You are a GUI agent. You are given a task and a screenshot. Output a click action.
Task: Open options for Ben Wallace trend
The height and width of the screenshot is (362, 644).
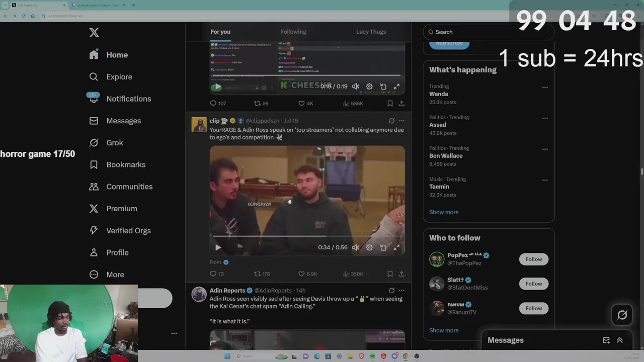545,149
